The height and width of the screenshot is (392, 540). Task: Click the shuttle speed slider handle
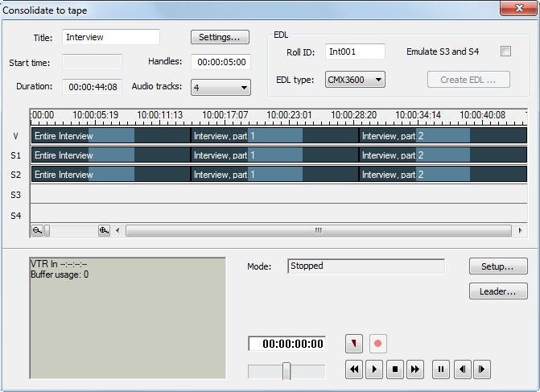click(x=286, y=370)
